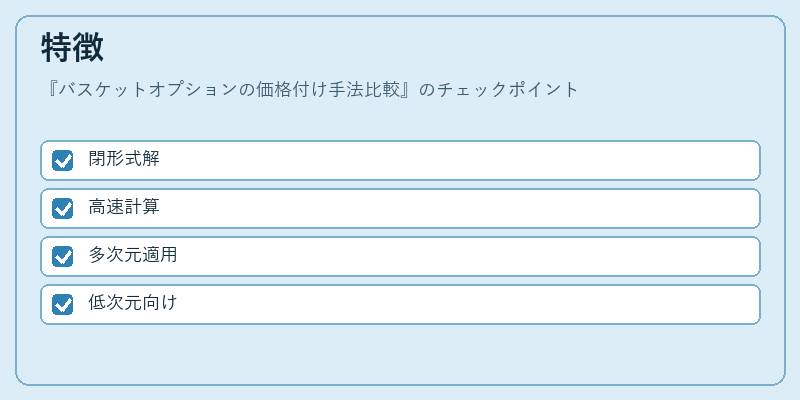Click the opening 『 bracket in the subtitle
This screenshot has height=400, width=800.
pos(52,90)
